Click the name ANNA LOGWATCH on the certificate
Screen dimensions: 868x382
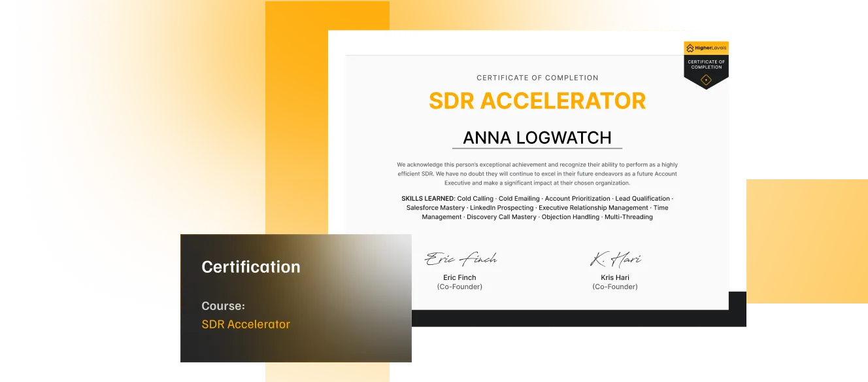click(x=537, y=137)
